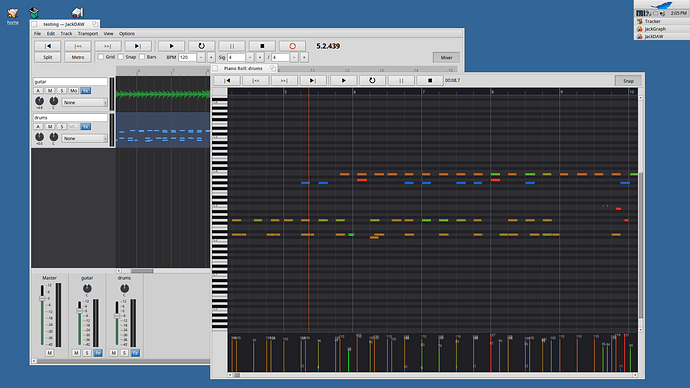Open the Edit menu

(51, 33)
